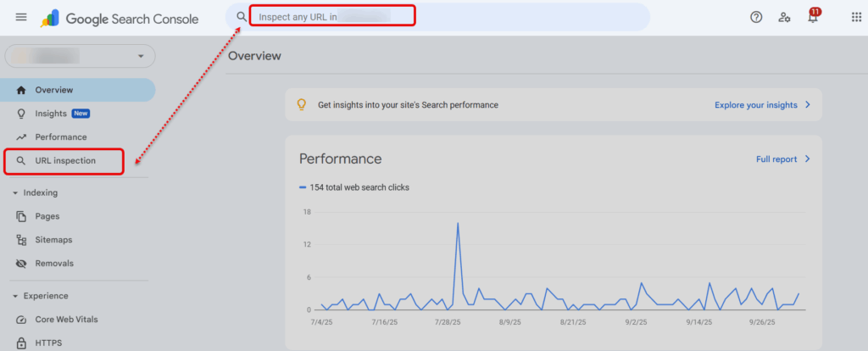This screenshot has width=868, height=351.
Task: Open the Google apps grid
Action: [x=856, y=17]
